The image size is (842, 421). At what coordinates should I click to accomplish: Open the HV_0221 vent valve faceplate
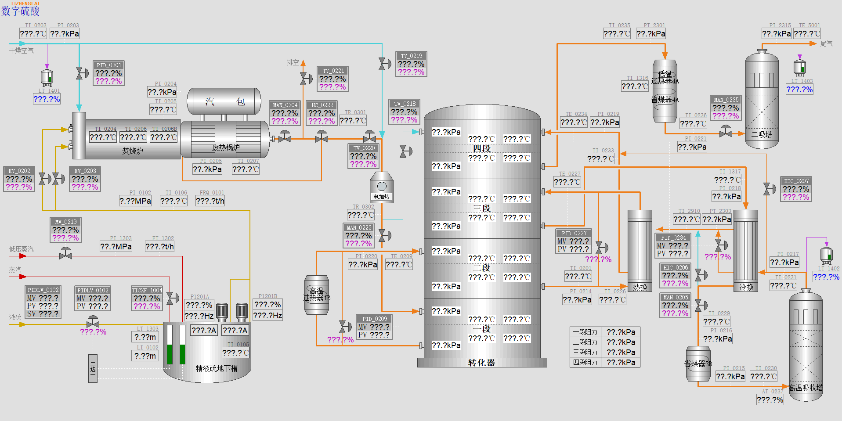pyautogui.click(x=332, y=78)
